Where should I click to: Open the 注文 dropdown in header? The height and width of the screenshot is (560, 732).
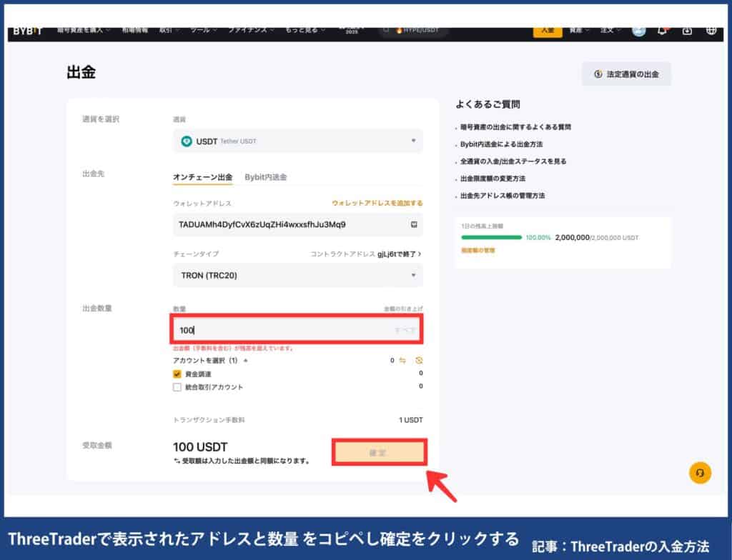click(610, 30)
